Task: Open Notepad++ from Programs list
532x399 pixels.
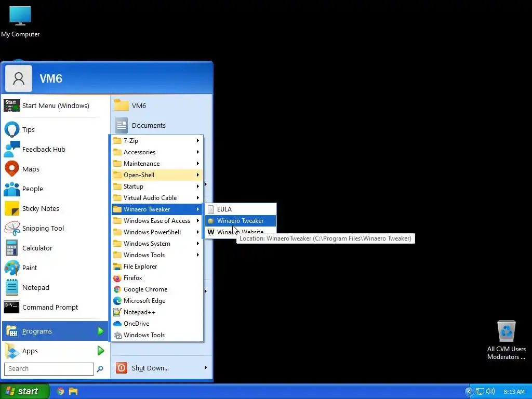Action: tap(157, 312)
